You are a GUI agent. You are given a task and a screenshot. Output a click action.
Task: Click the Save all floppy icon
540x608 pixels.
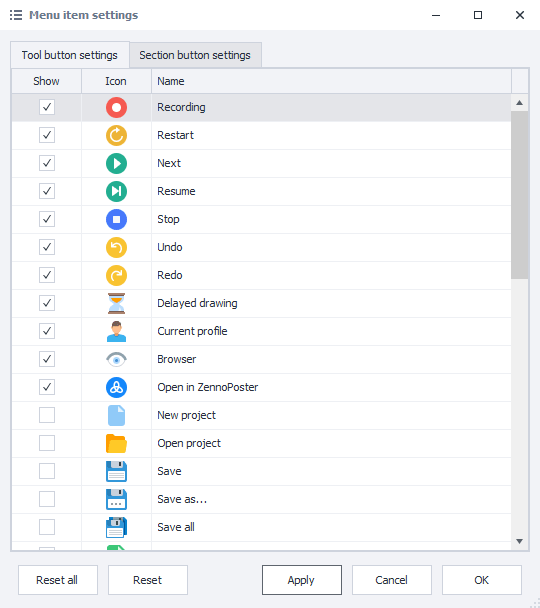(x=116, y=527)
